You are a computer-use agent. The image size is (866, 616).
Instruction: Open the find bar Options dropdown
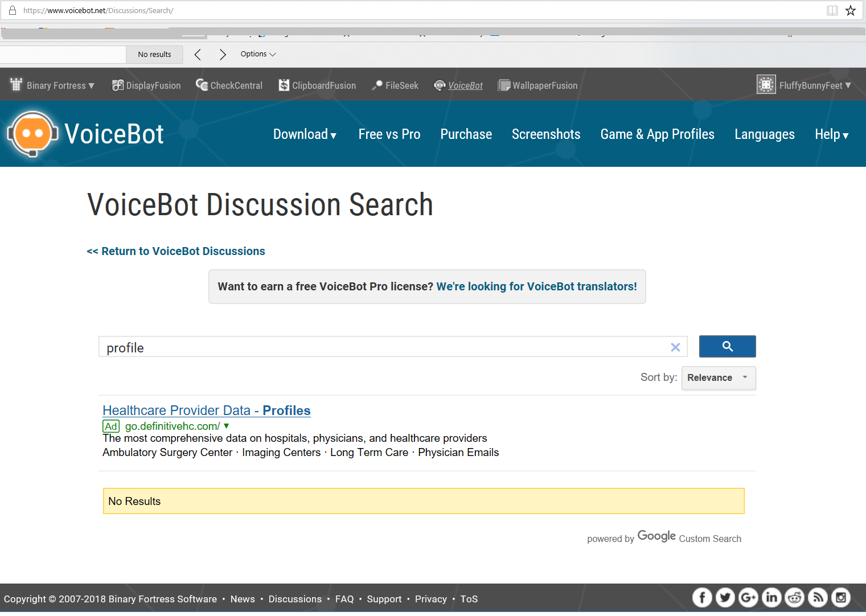click(x=258, y=54)
